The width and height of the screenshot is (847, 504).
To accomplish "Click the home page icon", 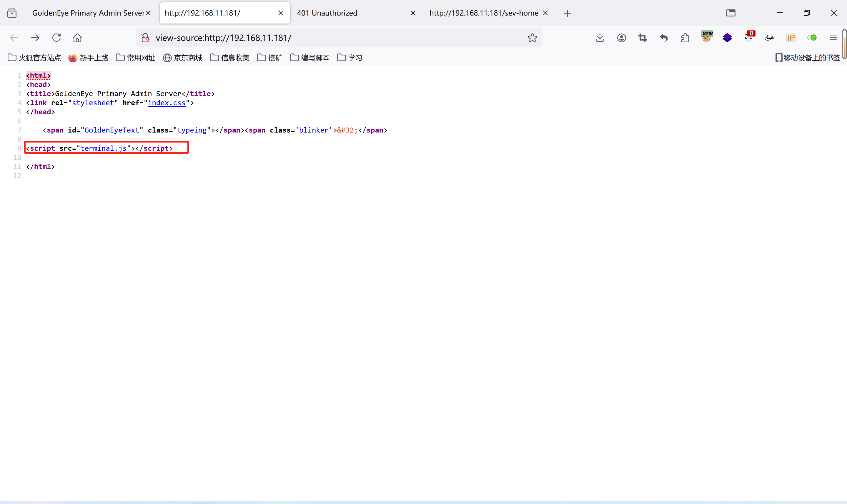I will [77, 38].
